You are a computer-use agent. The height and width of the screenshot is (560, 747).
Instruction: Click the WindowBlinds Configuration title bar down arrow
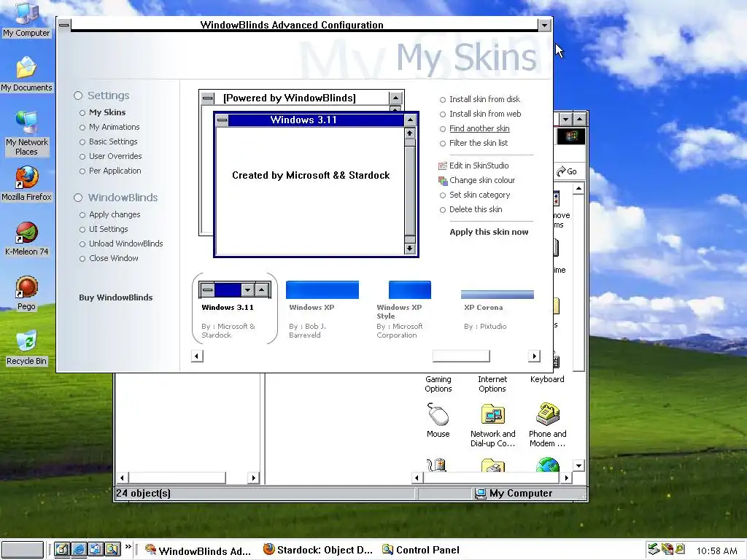544,25
